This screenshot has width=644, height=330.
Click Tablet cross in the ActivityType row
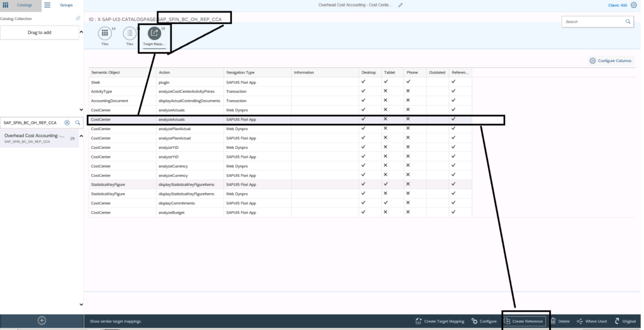(386, 91)
